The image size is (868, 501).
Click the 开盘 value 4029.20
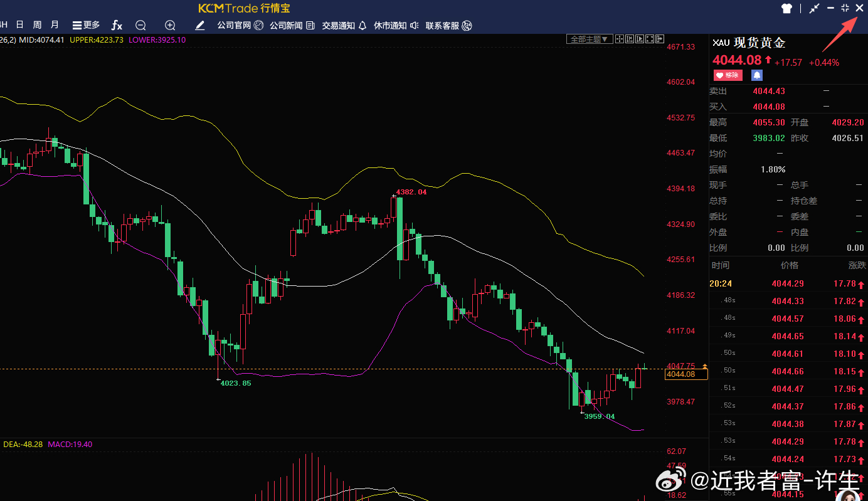[x=848, y=122]
